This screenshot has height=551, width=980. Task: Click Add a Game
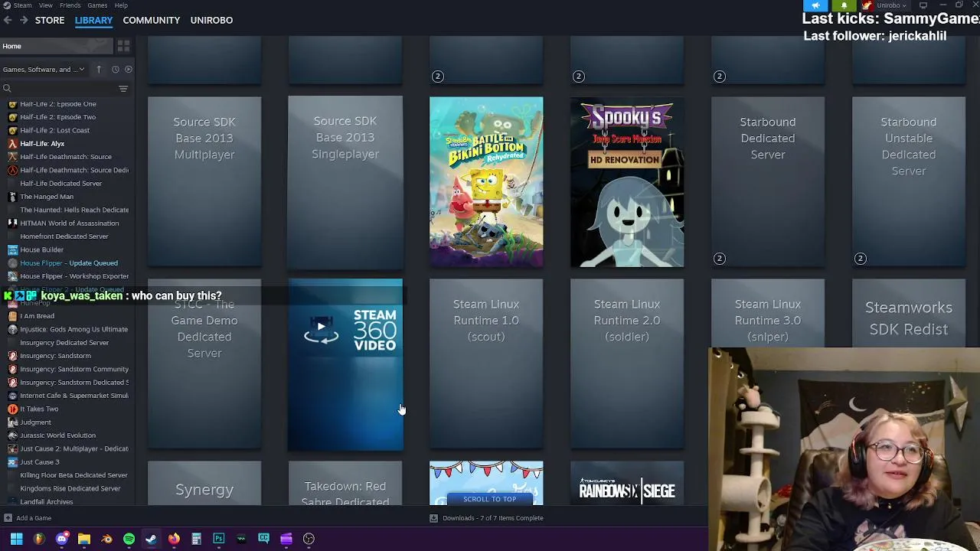34,518
